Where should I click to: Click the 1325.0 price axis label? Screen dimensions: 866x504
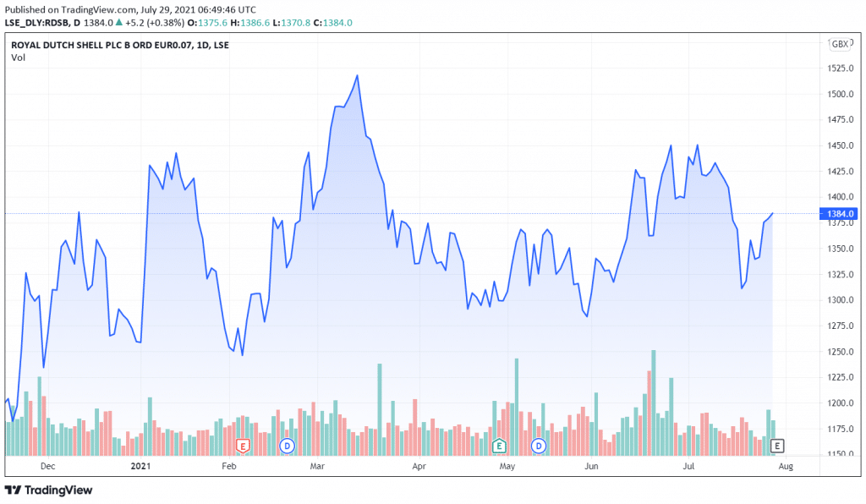(840, 274)
